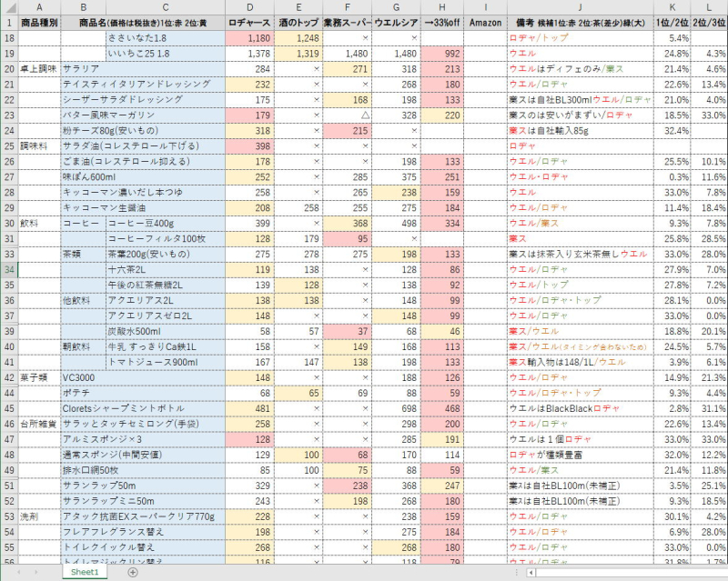The height and width of the screenshot is (581, 728).
Task: Click the 1,248 price cell
Action: (x=299, y=38)
